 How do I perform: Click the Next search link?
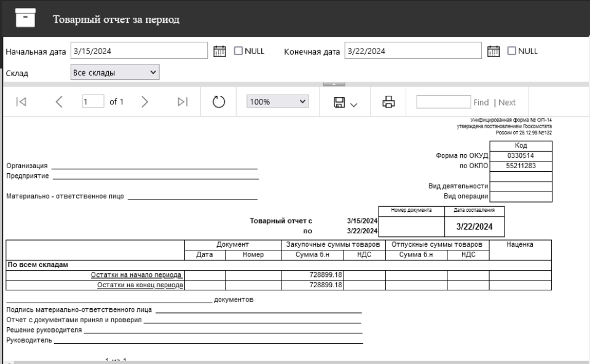point(507,103)
